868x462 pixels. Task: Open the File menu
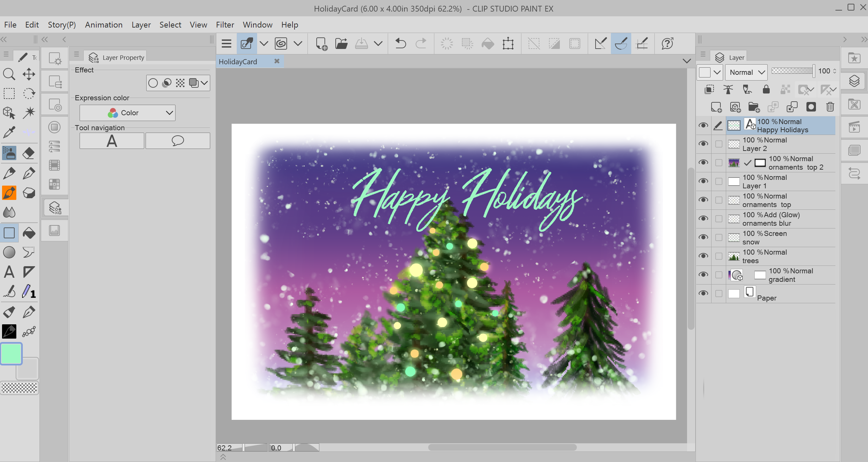[x=10, y=25]
